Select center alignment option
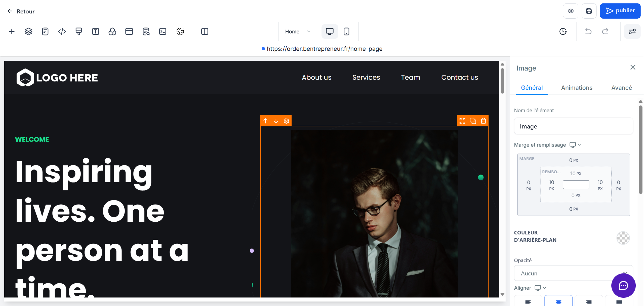The image size is (644, 306). coord(558,301)
